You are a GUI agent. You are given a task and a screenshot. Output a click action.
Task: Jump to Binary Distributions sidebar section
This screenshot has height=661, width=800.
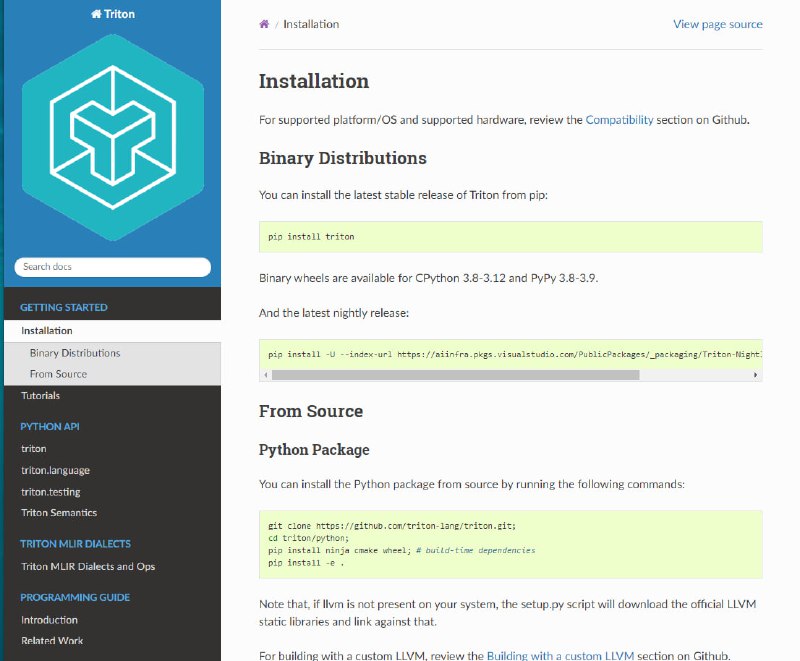click(75, 353)
